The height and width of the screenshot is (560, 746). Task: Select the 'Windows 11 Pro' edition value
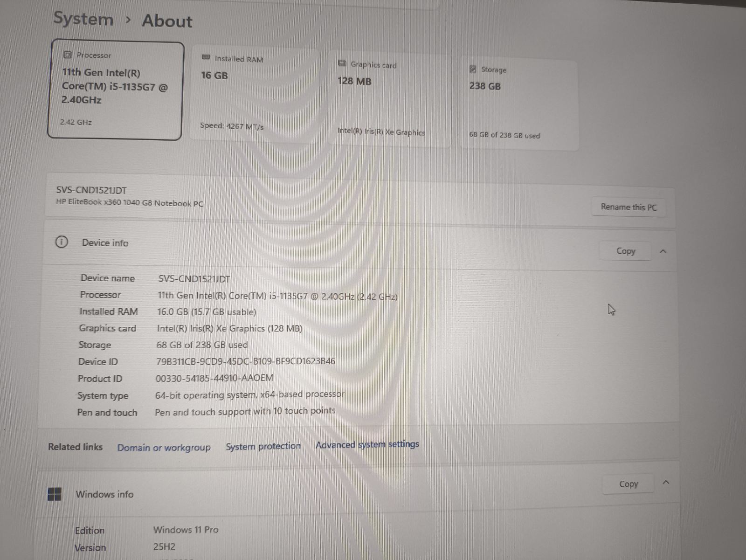[186, 530]
